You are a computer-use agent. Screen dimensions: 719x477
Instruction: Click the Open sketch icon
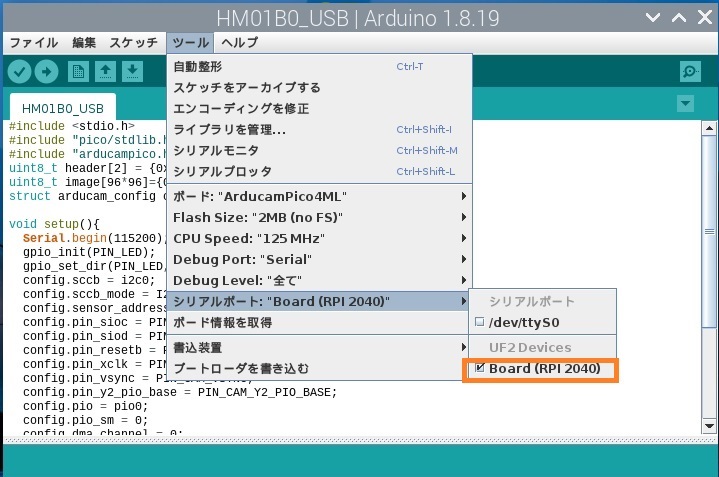click(x=105, y=71)
